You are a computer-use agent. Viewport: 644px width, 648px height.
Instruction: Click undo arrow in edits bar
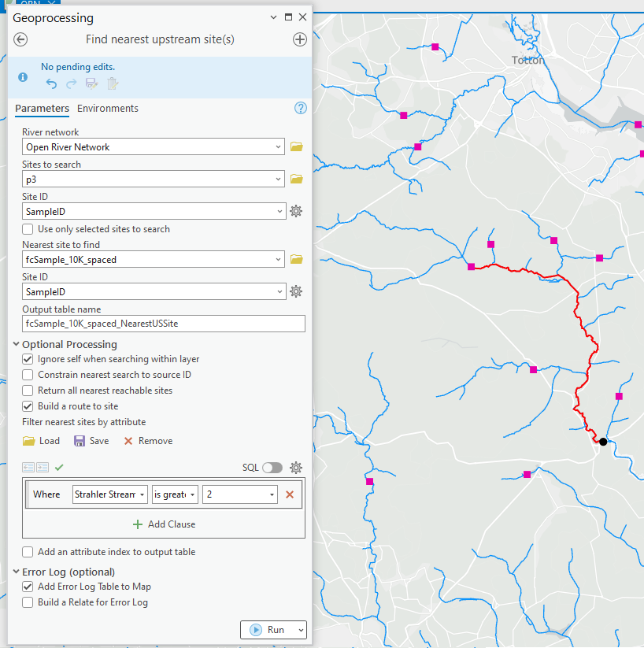(x=52, y=83)
